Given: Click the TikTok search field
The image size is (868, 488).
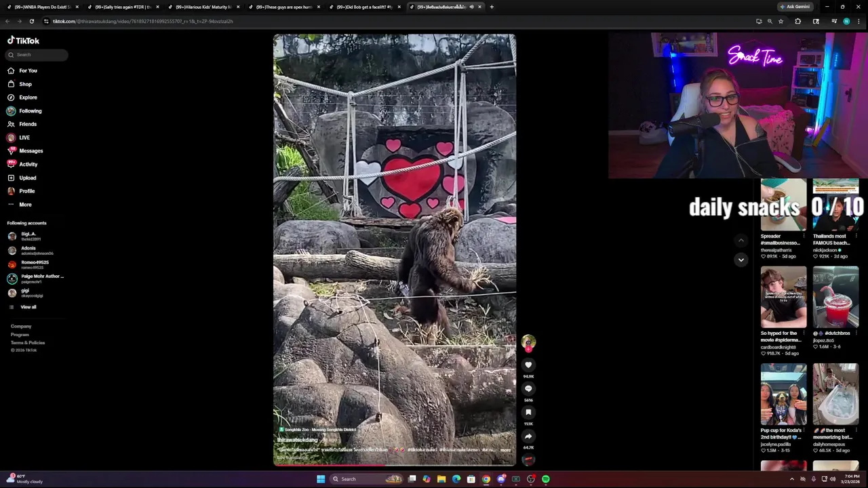Looking at the screenshot, I should [37, 55].
